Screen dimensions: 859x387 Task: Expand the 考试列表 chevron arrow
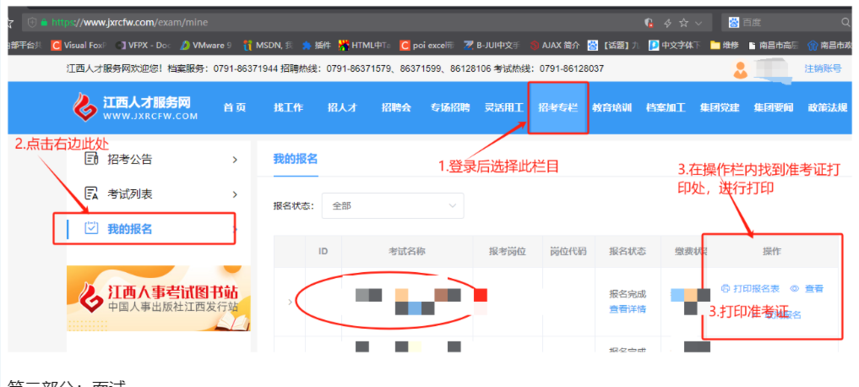coord(235,194)
